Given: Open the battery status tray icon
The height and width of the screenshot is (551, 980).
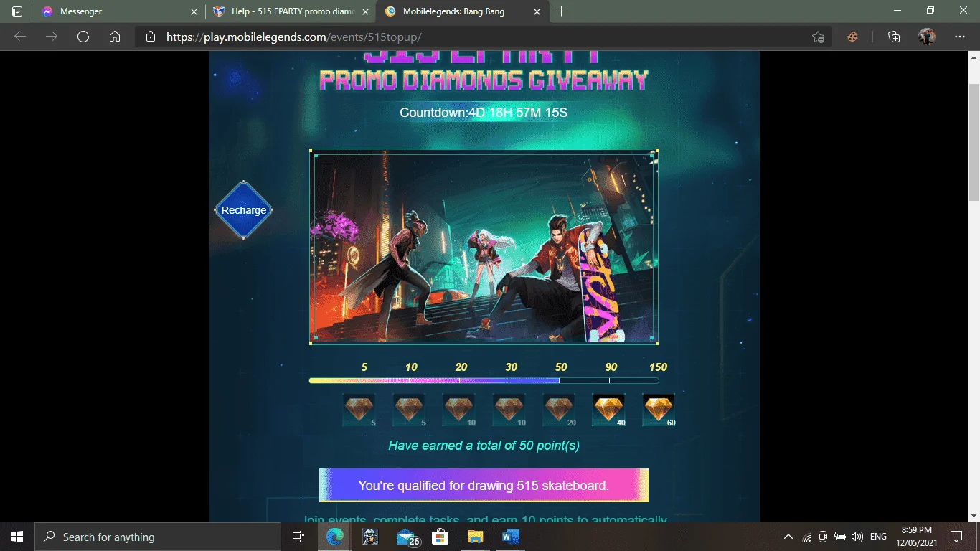Looking at the screenshot, I should pyautogui.click(x=839, y=537).
